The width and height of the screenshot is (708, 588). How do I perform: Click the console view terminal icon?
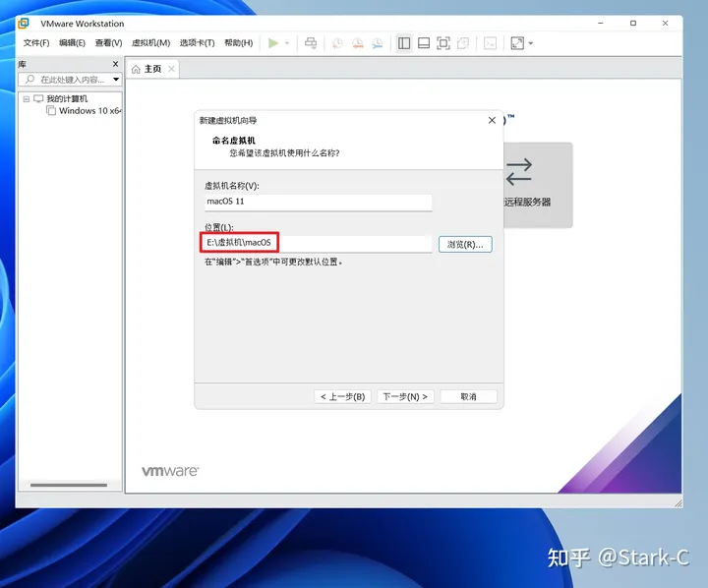[x=490, y=43]
